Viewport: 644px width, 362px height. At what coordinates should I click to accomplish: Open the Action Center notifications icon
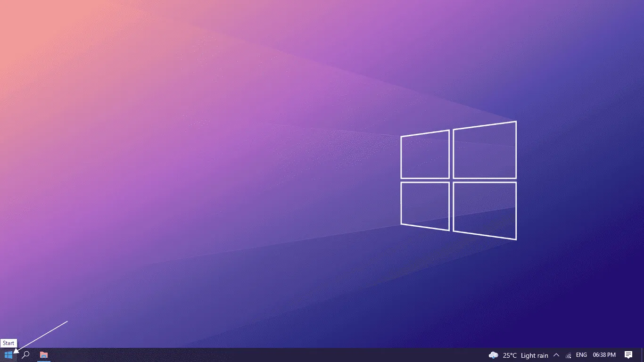click(628, 355)
